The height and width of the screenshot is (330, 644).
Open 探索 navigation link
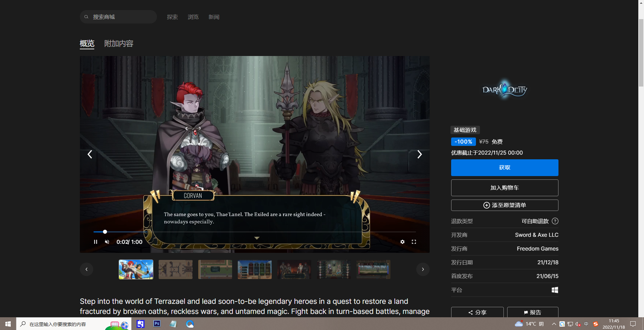click(x=172, y=17)
